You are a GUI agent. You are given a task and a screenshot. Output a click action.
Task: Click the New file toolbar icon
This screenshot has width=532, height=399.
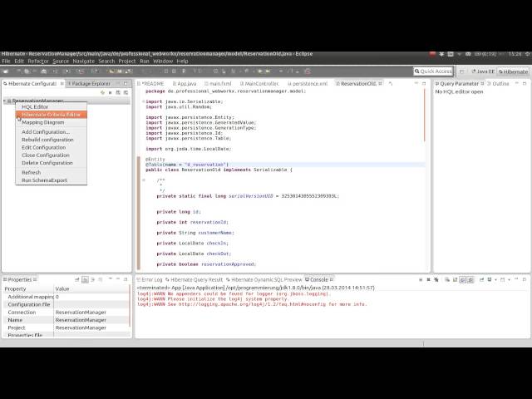6,71
